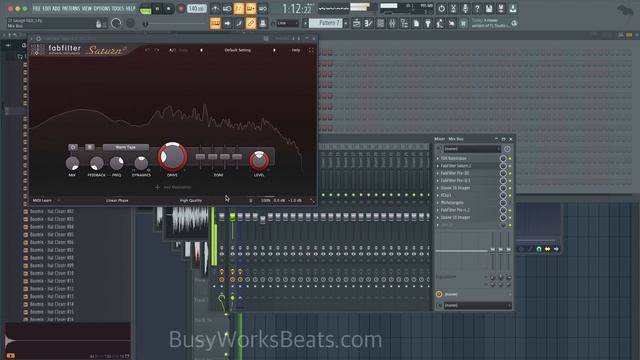The height and width of the screenshot is (360, 640).
Task: Click the transport stop button
Action: click(x=169, y=9)
